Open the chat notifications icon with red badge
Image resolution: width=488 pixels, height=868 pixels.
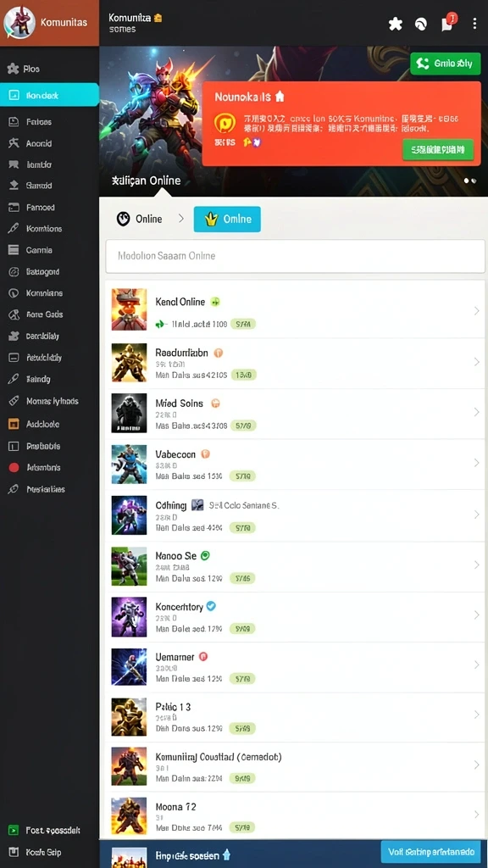pos(447,23)
